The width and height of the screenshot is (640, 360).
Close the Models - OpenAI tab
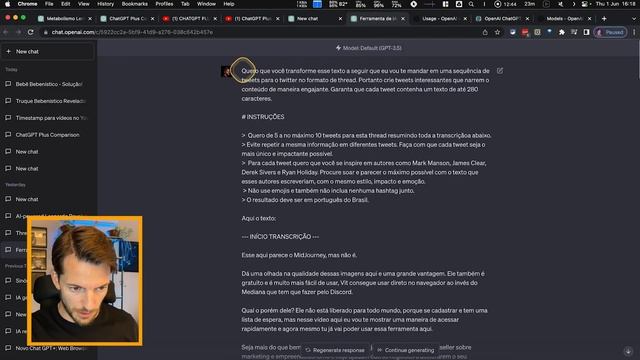589,19
